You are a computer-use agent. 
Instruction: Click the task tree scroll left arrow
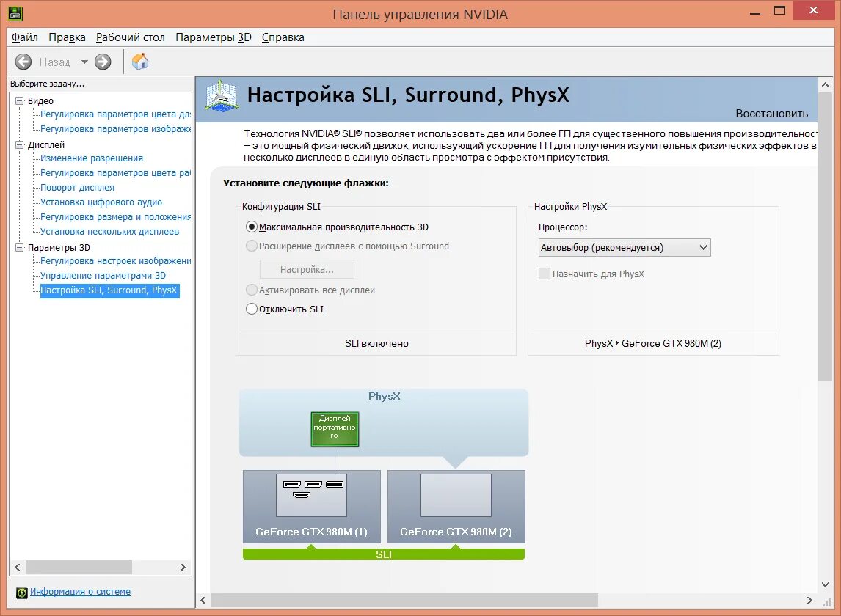pos(17,567)
